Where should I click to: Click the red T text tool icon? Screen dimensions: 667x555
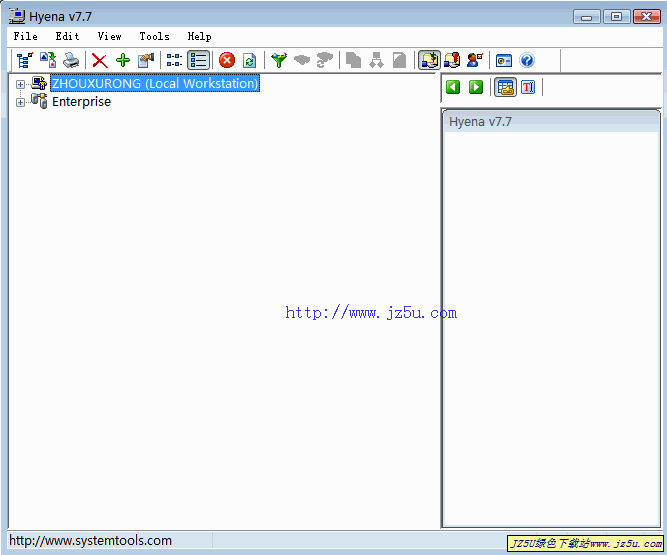528,87
